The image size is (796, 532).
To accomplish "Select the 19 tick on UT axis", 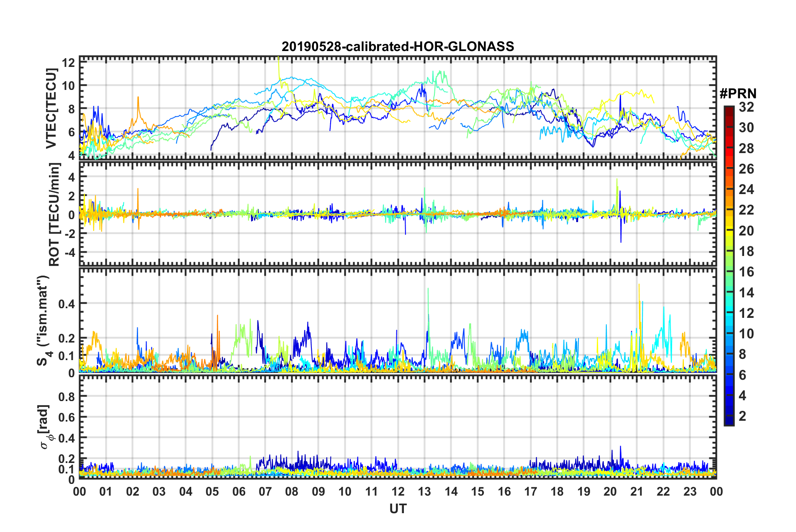I will click(x=584, y=491).
